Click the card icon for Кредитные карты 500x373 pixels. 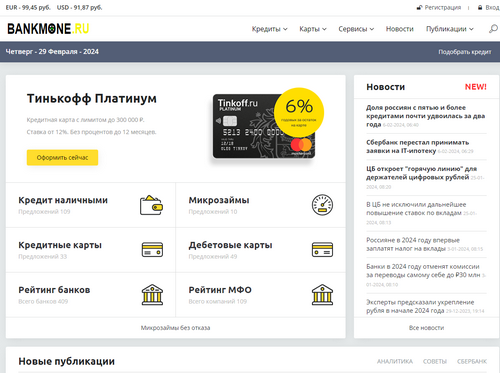click(152, 249)
